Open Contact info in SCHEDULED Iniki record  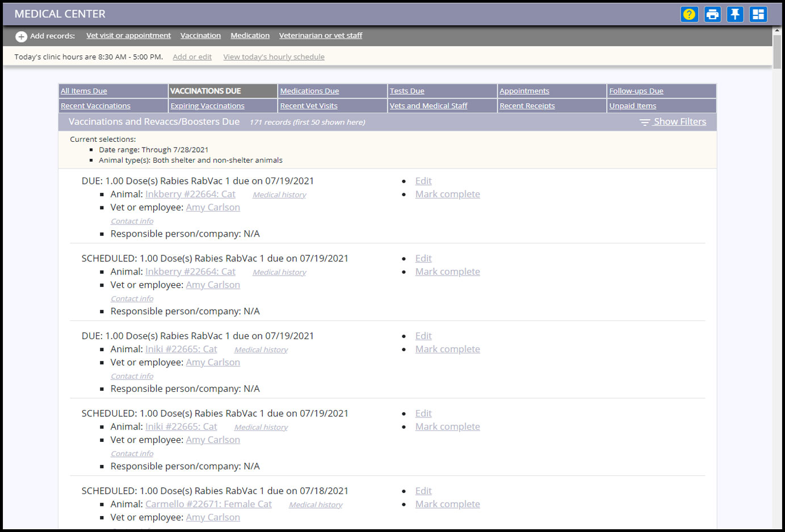click(132, 454)
